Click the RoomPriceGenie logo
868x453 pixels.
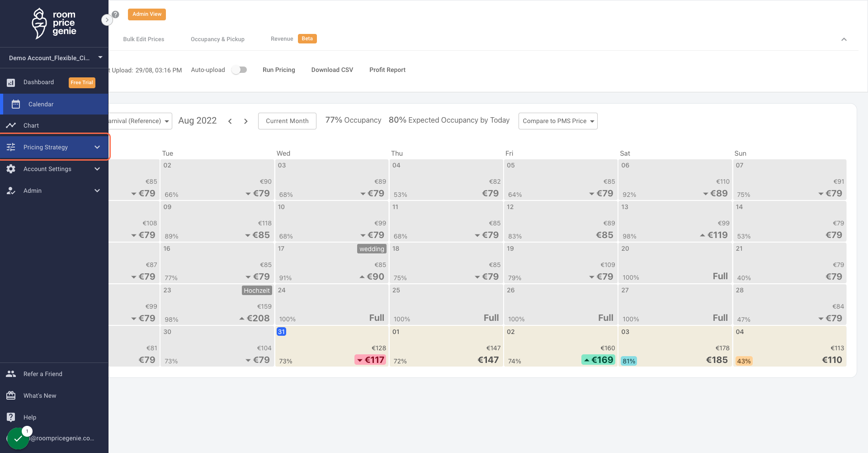pyautogui.click(x=54, y=24)
